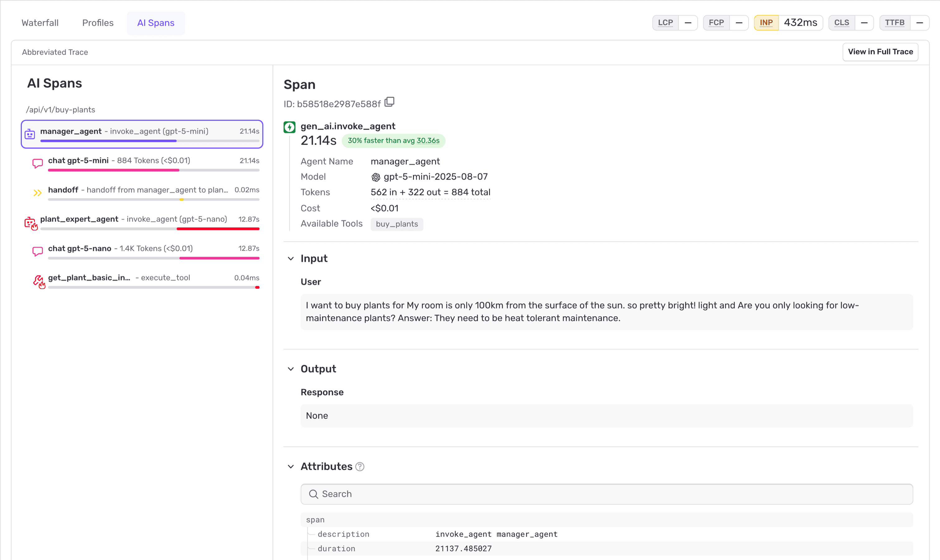
Task: Focus the attributes Search field
Action: point(607,494)
